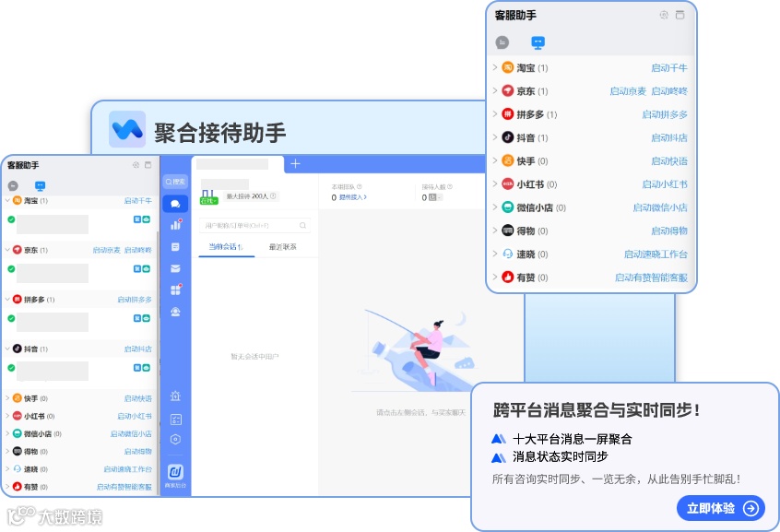This screenshot has height=532, width=780.
Task: Switch to the 当前会话 tab
Action: point(226,247)
